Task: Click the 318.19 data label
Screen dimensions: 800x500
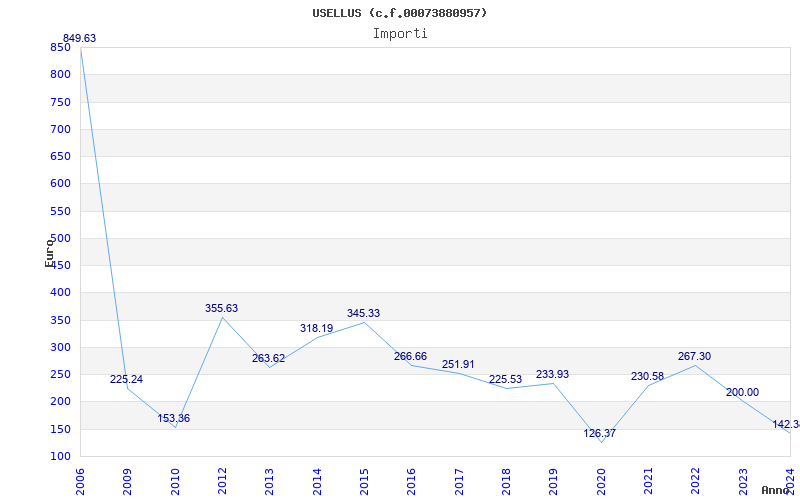Action: click(x=316, y=329)
